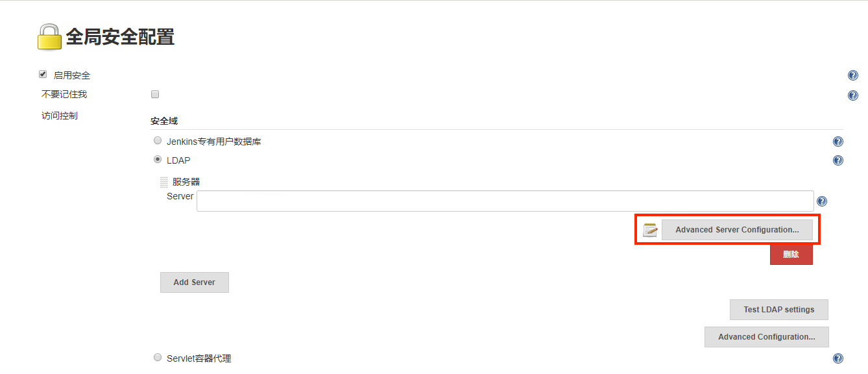This screenshot has height=374, width=868.
Task: Enable the 不要记住我 checkbox
Action: pyautogui.click(x=155, y=94)
